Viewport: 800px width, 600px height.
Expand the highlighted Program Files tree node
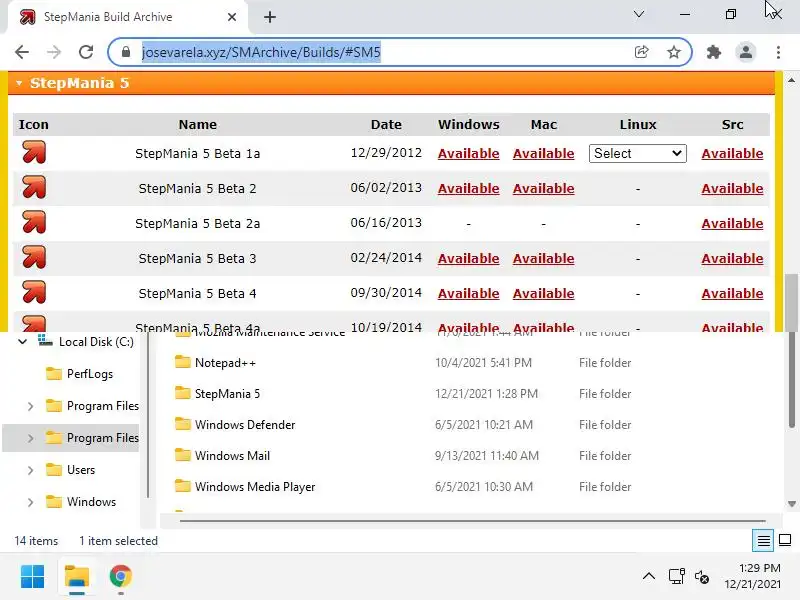30,438
